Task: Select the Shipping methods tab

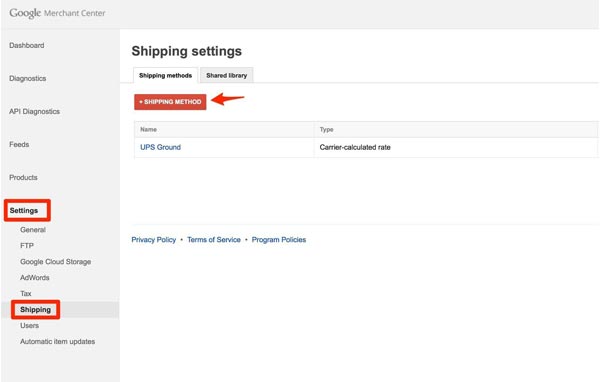Action: (165, 75)
